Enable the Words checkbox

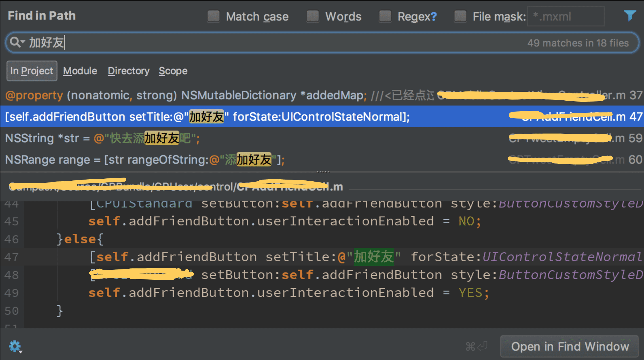pyautogui.click(x=313, y=17)
